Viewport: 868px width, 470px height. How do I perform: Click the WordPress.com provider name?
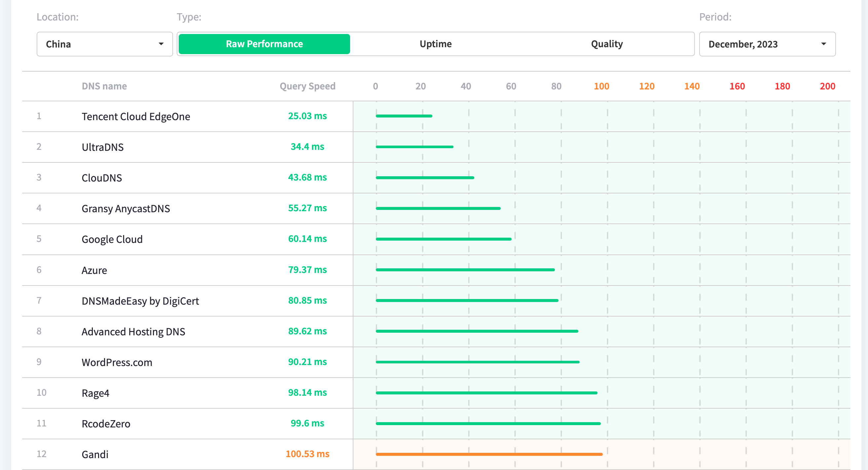[117, 362]
